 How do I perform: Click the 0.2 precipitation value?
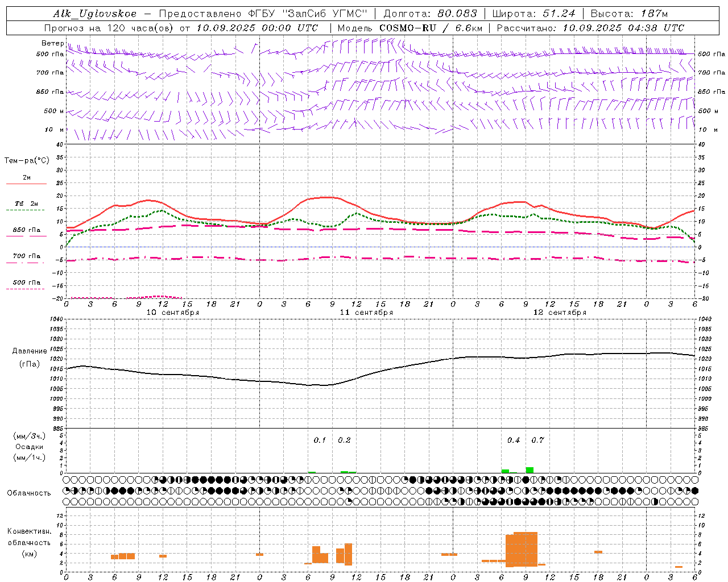click(x=344, y=440)
